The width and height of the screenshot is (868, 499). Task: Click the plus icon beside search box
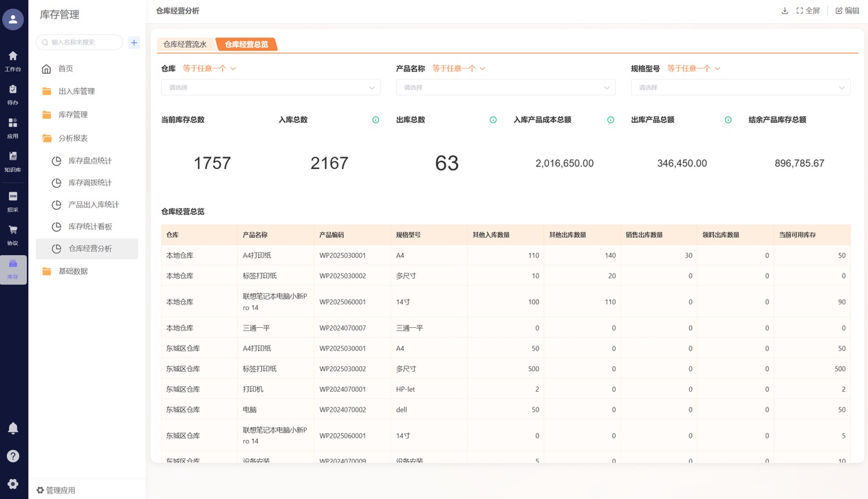134,43
